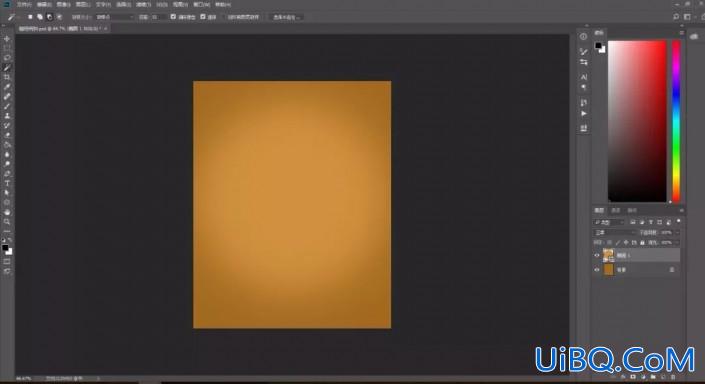Switch to the Channels tab
This screenshot has height=384, width=705.
[x=616, y=210]
